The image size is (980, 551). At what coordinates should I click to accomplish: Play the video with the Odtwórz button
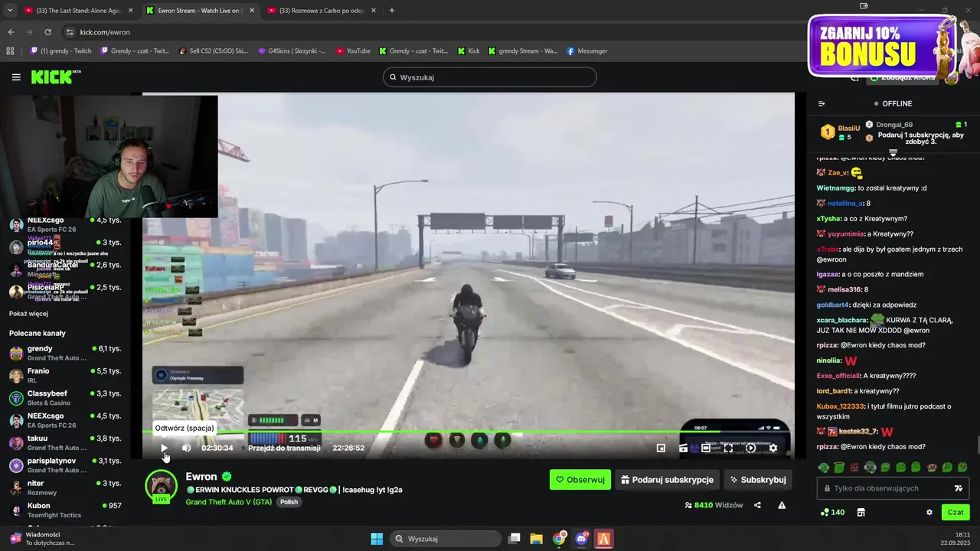[x=164, y=448]
